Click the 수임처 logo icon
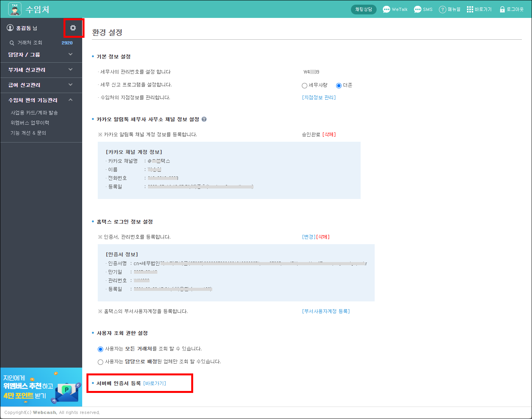The width and height of the screenshot is (532, 419). coord(15,9)
